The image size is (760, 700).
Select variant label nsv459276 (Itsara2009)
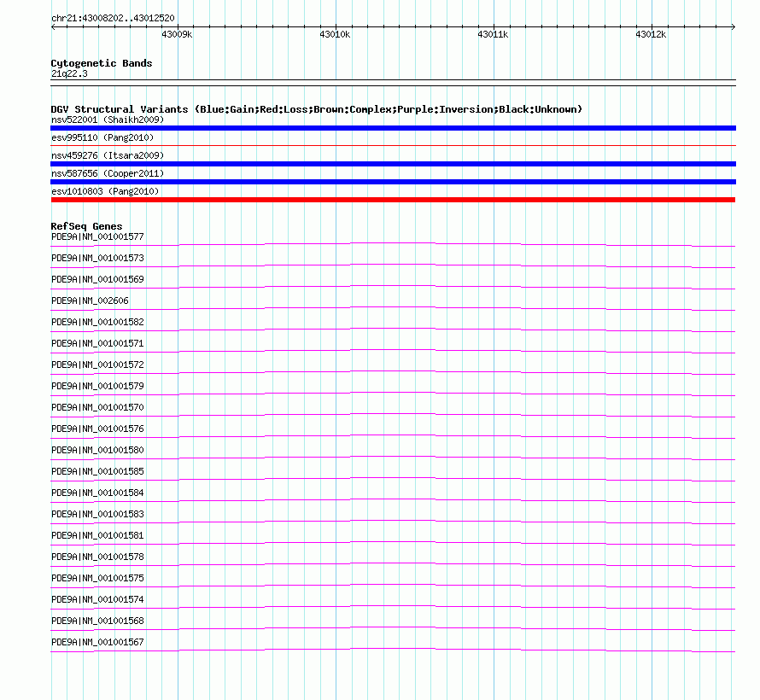point(108,155)
